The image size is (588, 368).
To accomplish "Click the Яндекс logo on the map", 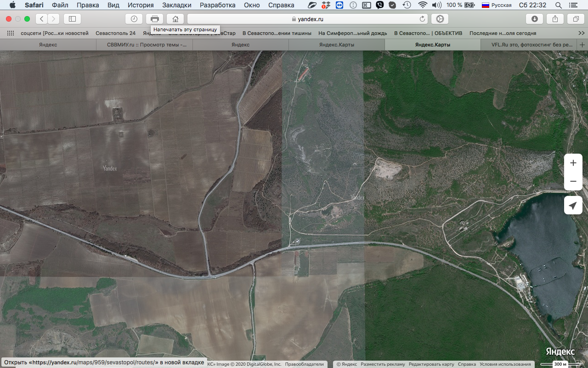I will coord(560,352).
